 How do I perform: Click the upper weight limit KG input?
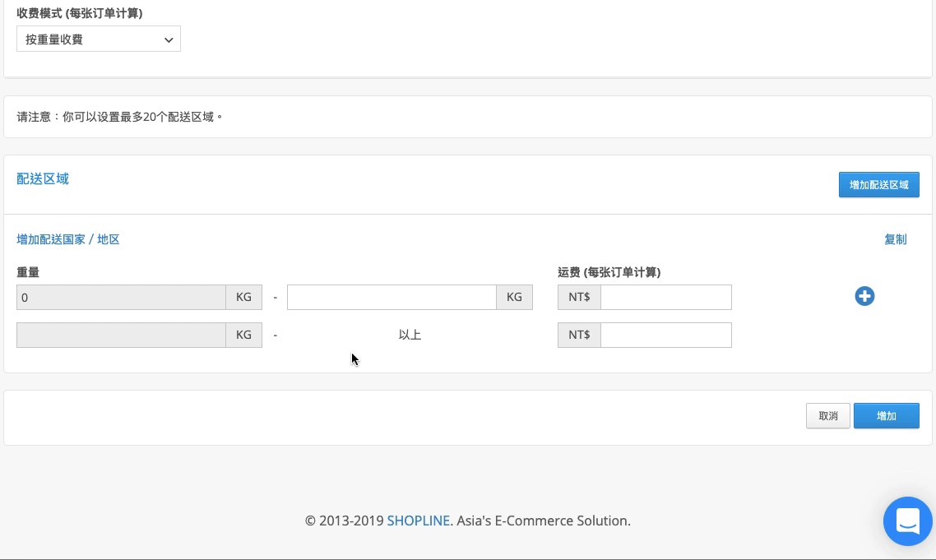(x=392, y=298)
